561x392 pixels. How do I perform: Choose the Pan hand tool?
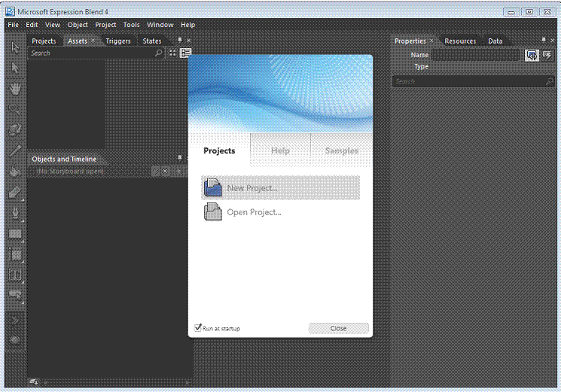point(15,88)
